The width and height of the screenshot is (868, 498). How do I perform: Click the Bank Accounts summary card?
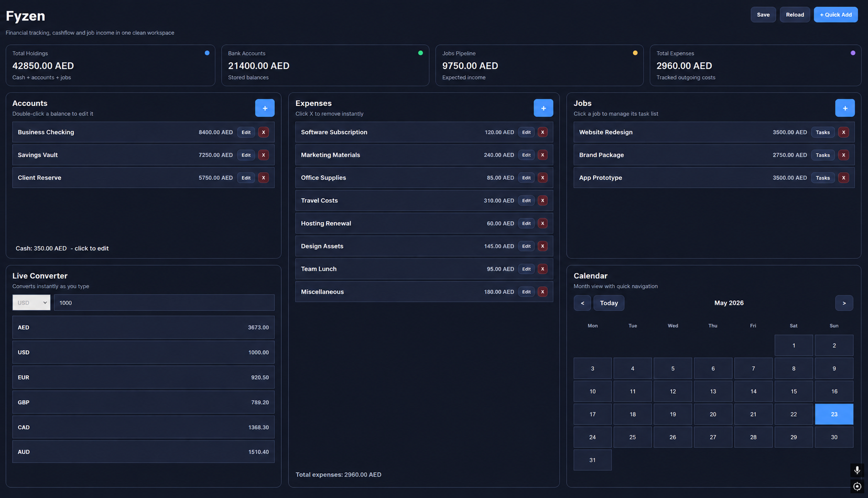coord(325,65)
